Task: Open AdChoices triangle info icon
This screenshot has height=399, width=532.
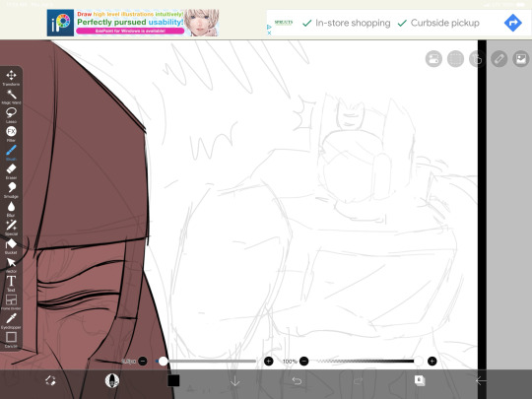Action: [x=269, y=27]
